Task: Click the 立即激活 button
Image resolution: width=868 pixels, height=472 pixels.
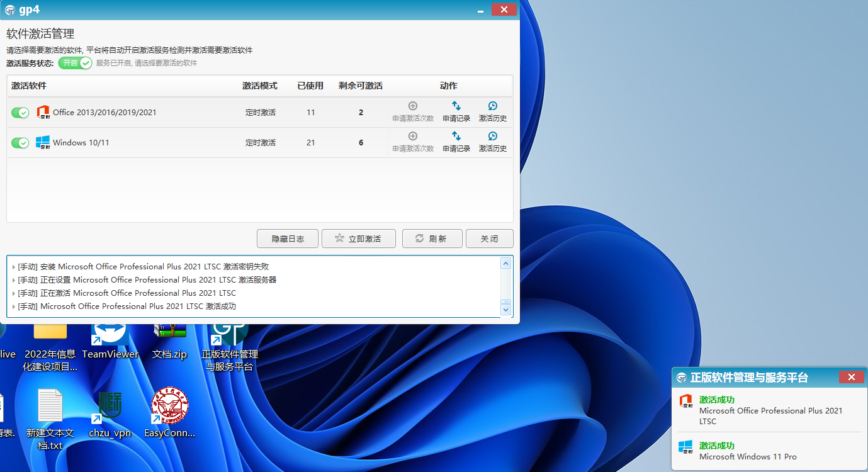Action: click(358, 239)
